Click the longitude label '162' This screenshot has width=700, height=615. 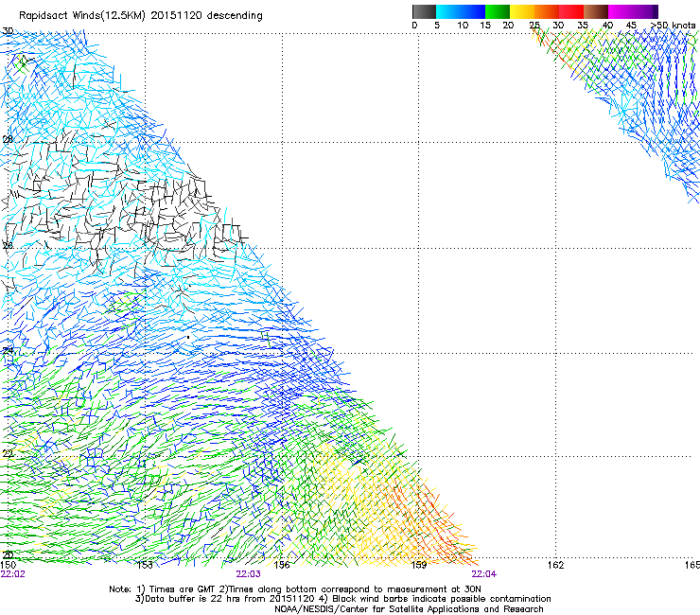pos(556,565)
